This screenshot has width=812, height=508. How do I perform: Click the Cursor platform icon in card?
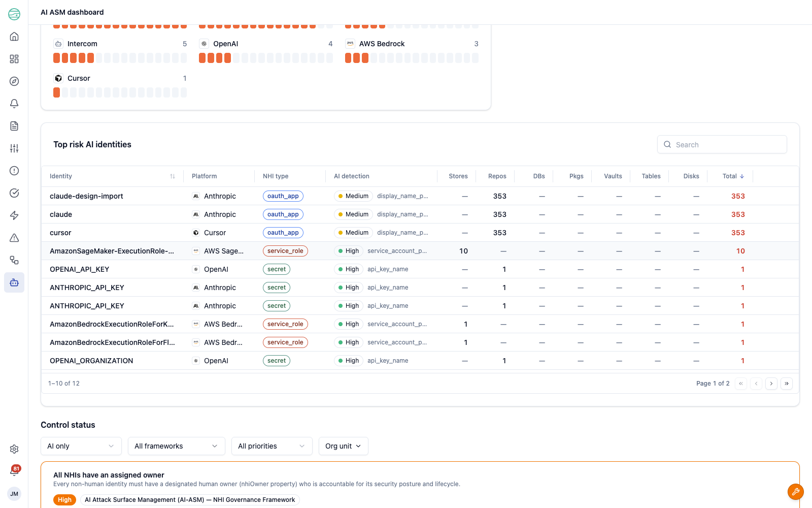[58, 78]
